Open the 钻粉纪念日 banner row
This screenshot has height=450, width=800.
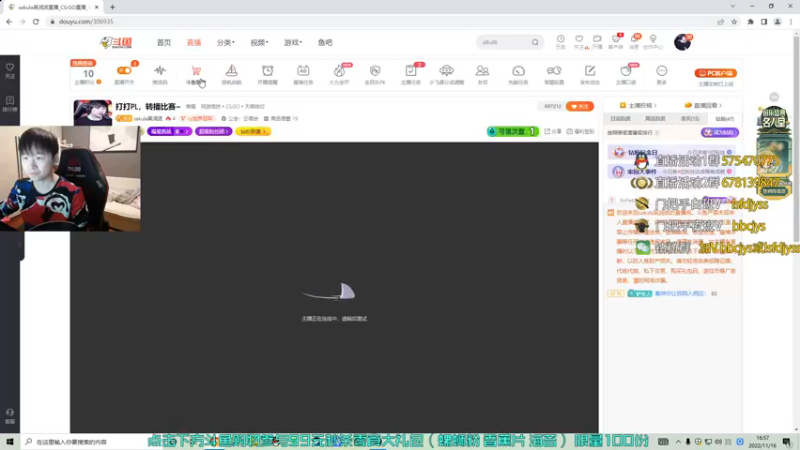[672, 152]
